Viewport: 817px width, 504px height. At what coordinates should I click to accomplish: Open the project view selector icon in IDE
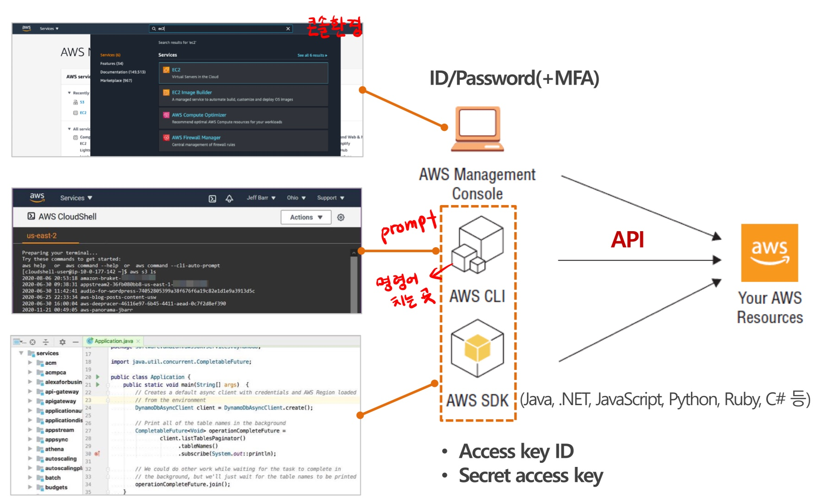19,342
